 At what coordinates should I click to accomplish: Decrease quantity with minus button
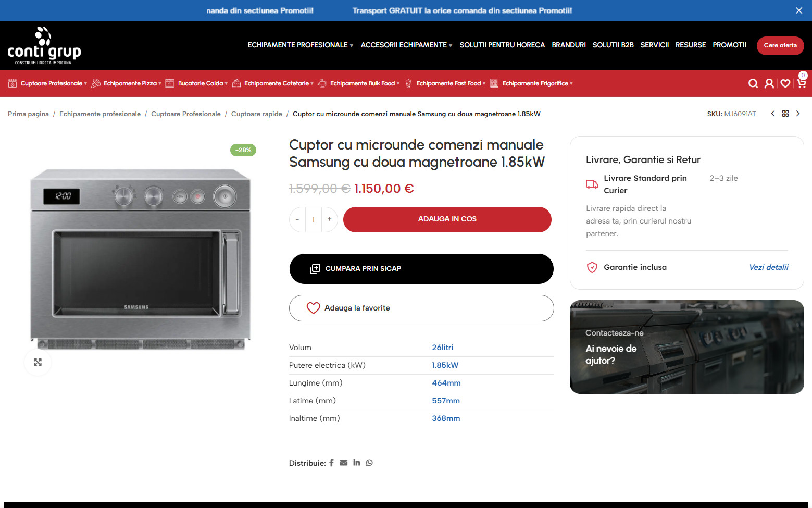click(297, 219)
